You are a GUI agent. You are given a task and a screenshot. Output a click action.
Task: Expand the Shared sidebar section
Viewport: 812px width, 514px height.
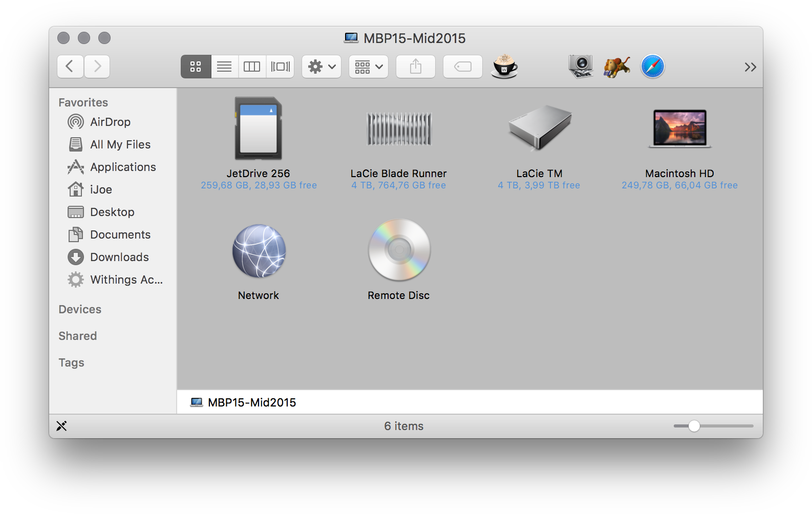click(78, 336)
